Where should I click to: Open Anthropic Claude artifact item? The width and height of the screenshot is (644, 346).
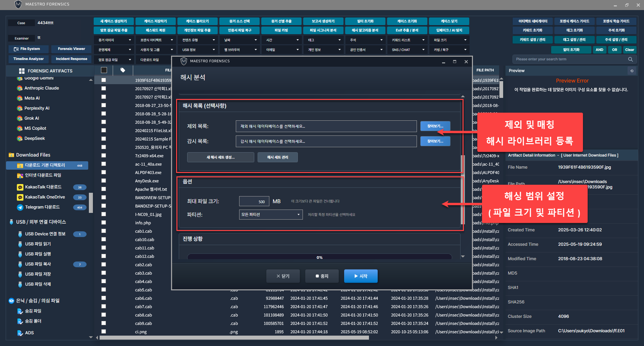[42, 88]
